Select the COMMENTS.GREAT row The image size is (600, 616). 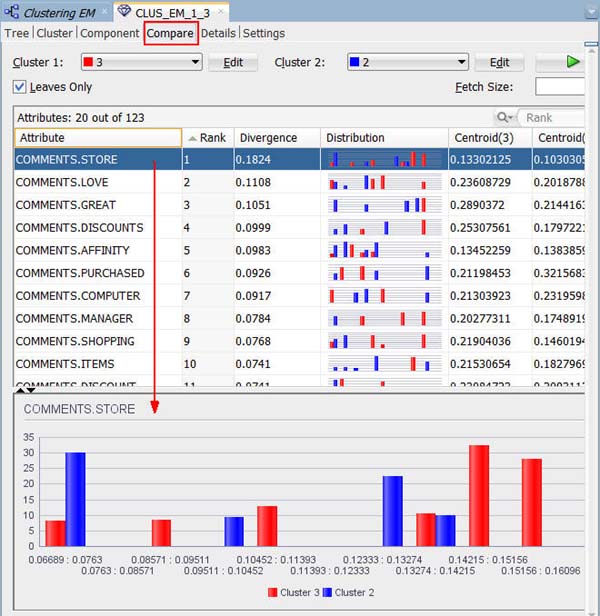299,205
